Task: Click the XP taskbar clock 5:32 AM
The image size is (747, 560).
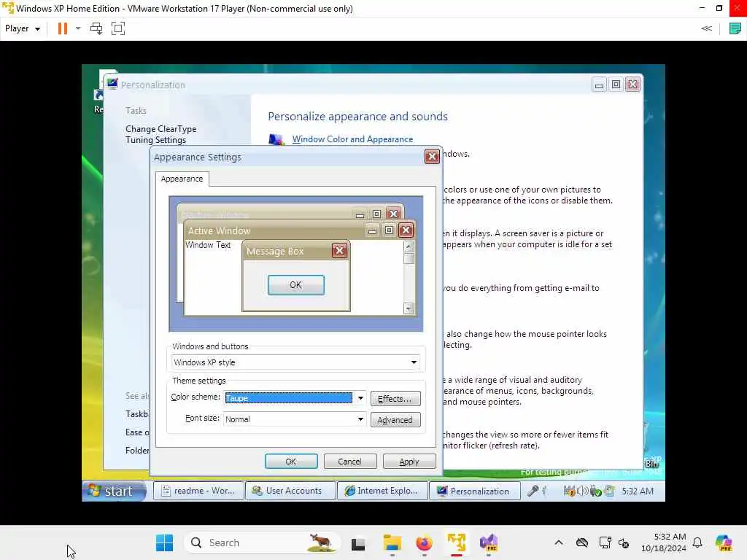Action: pos(638,491)
